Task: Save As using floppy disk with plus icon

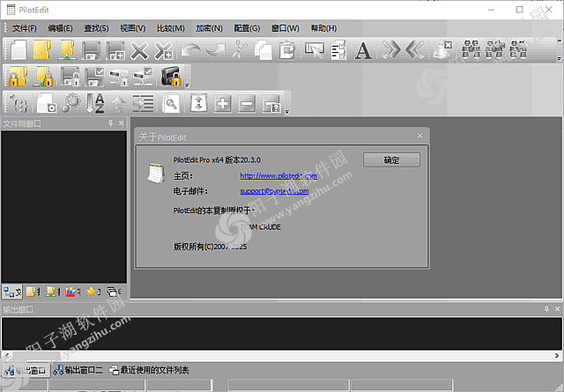Action: (115, 50)
